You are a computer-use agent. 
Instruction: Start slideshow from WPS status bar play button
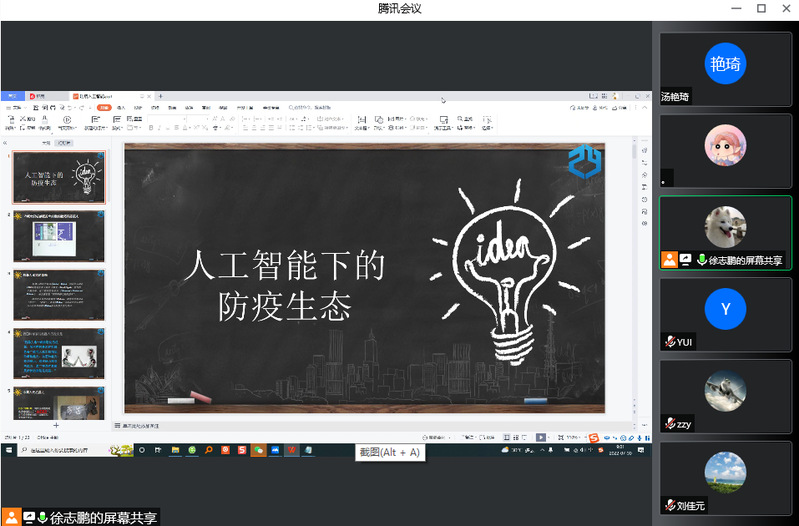pyautogui.click(x=540, y=437)
